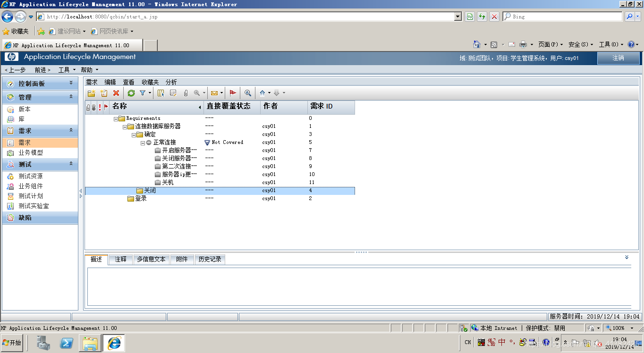Click the IE Back navigation button

[7, 17]
